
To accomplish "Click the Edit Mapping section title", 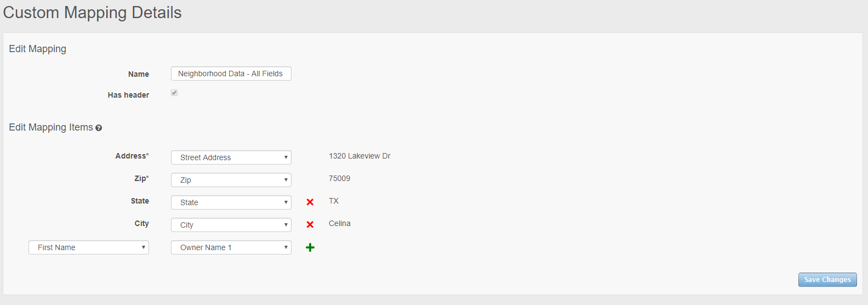I will pyautogui.click(x=37, y=49).
